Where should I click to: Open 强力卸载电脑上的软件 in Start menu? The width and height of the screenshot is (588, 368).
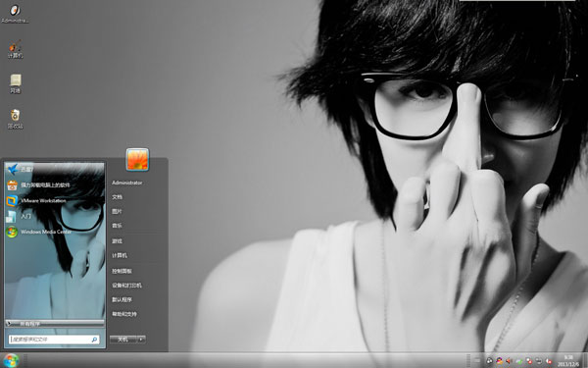coord(55,185)
